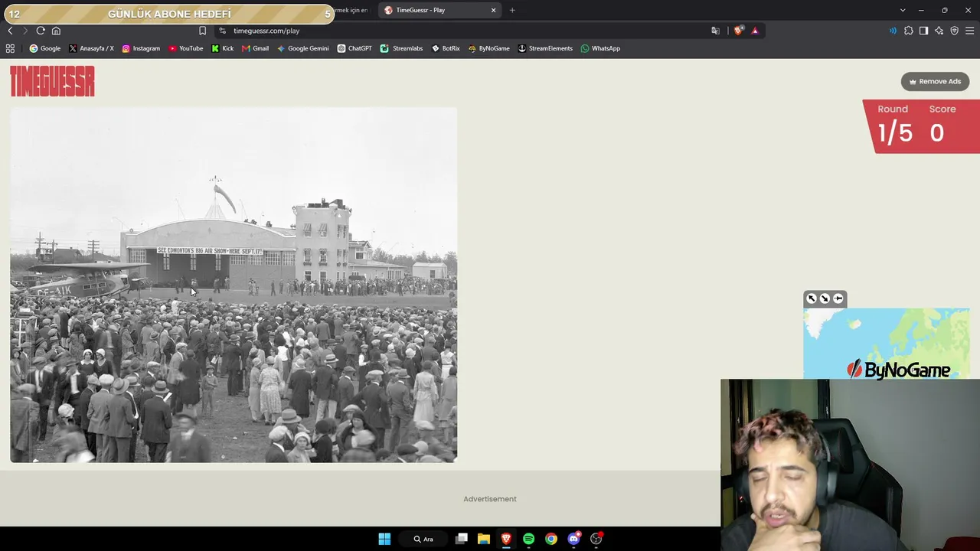Shrink the guess map with the down-right arrow
This screenshot has width=980, height=551.
tap(825, 298)
